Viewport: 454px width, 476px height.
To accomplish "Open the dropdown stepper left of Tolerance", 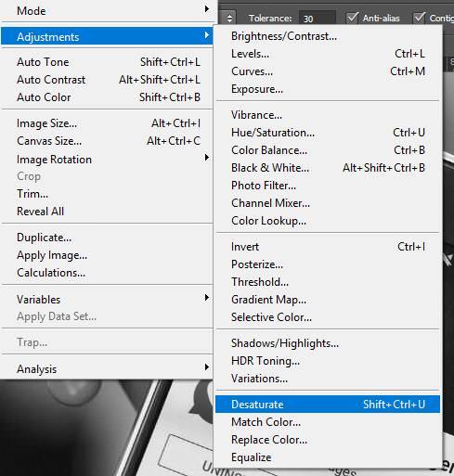I will [229, 19].
